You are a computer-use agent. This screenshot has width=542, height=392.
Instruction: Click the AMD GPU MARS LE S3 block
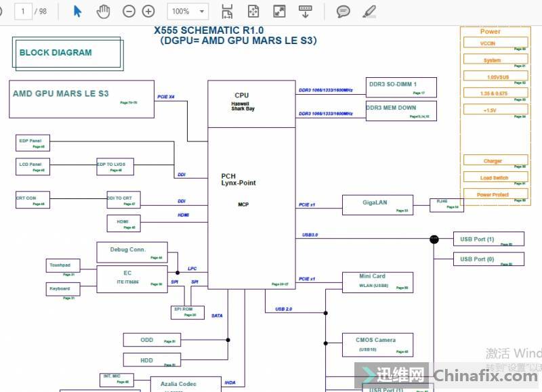[x=81, y=100]
